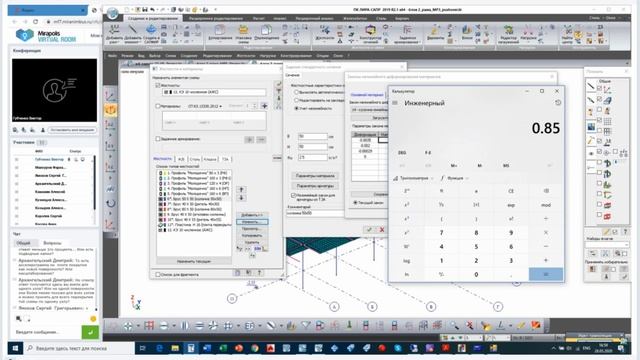Expand the Тригонометрия dropdown in the calculator
This screenshot has width=640, height=360.
tap(413, 178)
